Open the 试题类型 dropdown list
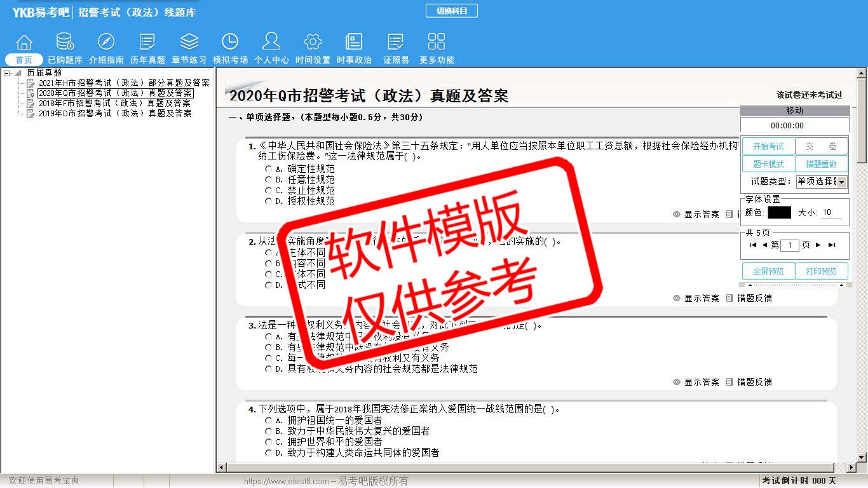This screenshot has height=488, width=868. tap(842, 182)
